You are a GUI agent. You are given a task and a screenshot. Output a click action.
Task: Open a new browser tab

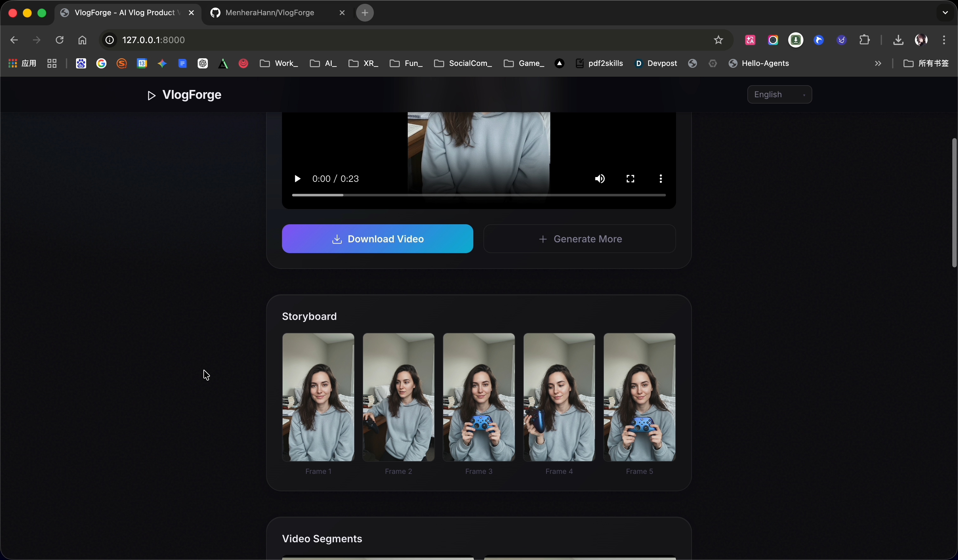click(x=365, y=13)
